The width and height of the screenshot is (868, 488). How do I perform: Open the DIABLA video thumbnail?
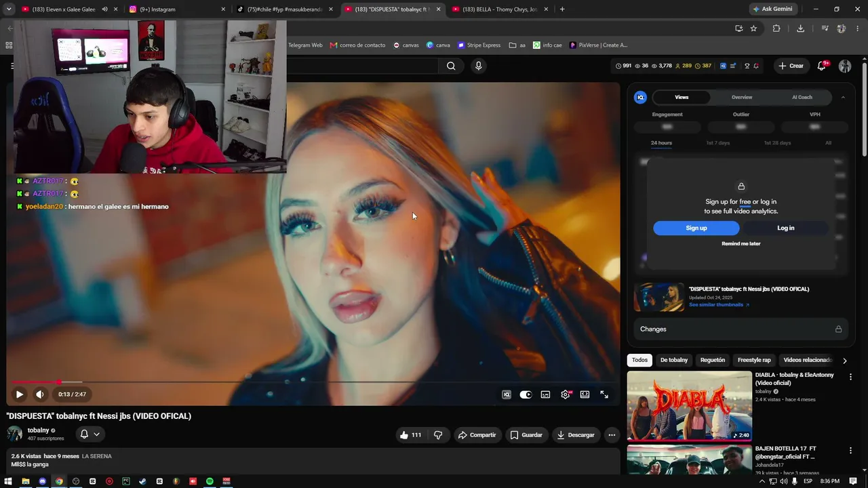[689, 406]
